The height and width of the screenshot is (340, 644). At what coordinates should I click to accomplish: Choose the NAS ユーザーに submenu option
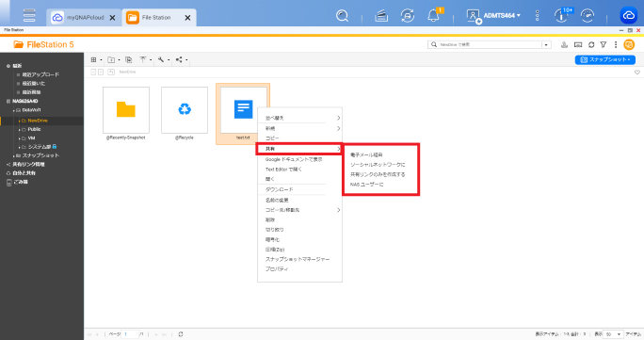coord(367,185)
